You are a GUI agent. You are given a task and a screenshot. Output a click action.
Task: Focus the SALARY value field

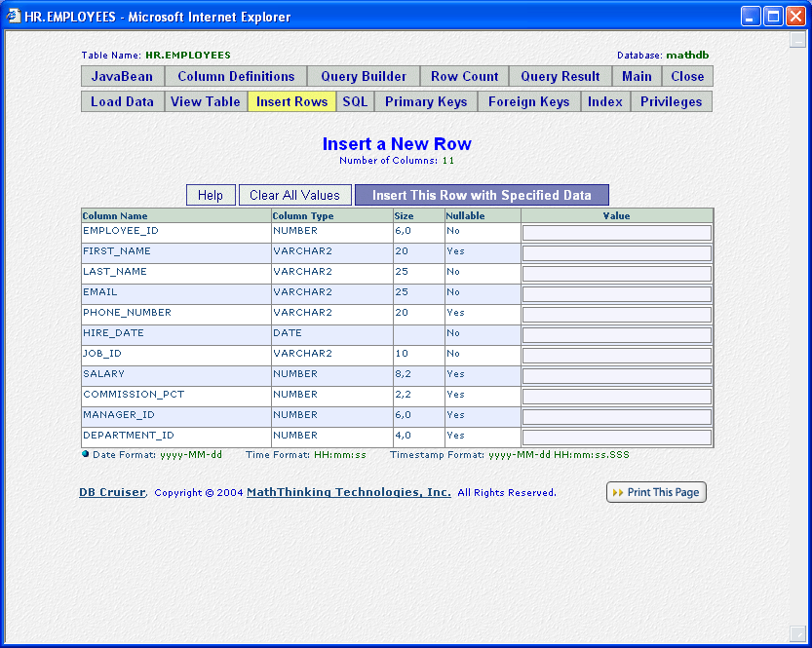pyautogui.click(x=617, y=376)
